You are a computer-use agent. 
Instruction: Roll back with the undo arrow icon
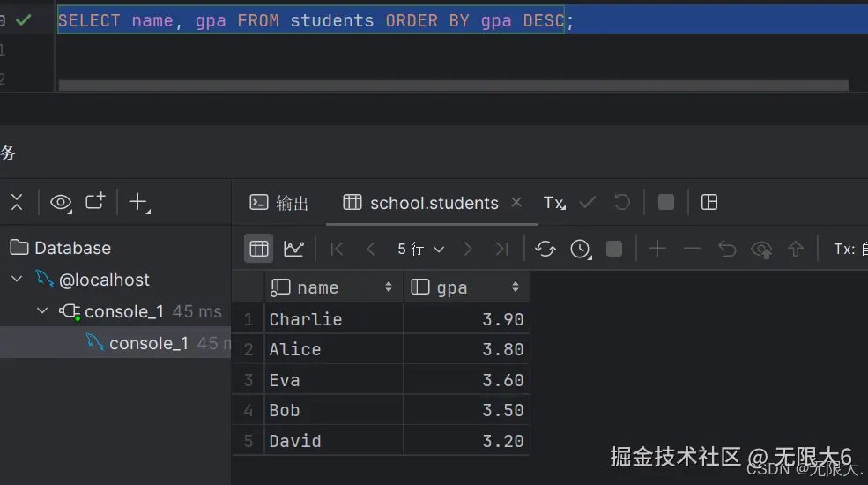[621, 202]
